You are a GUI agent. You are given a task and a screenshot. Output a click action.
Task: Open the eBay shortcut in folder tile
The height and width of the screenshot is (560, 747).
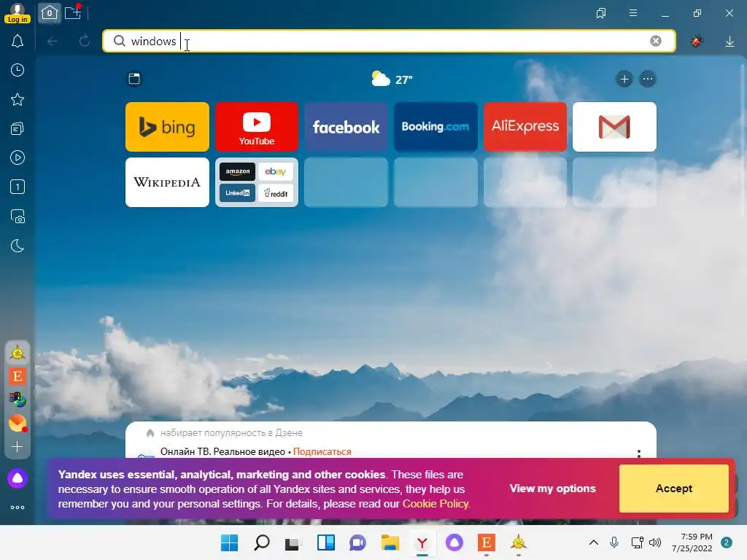click(275, 171)
